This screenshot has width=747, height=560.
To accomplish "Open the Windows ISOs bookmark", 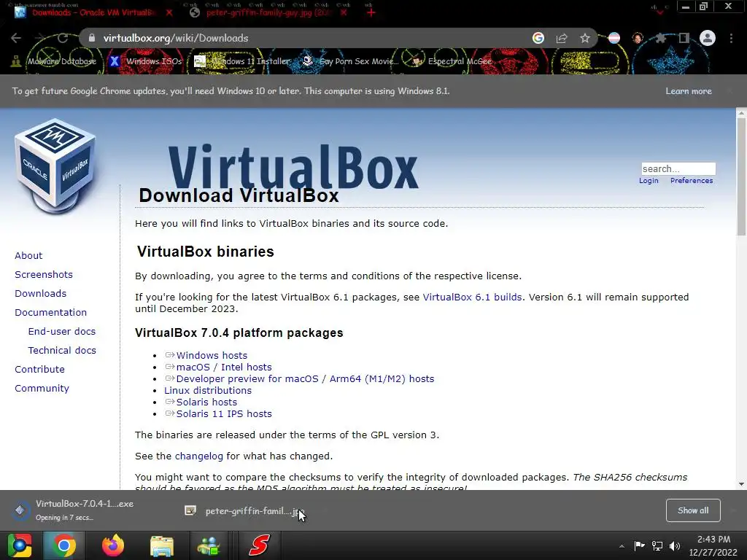I will pyautogui.click(x=146, y=61).
